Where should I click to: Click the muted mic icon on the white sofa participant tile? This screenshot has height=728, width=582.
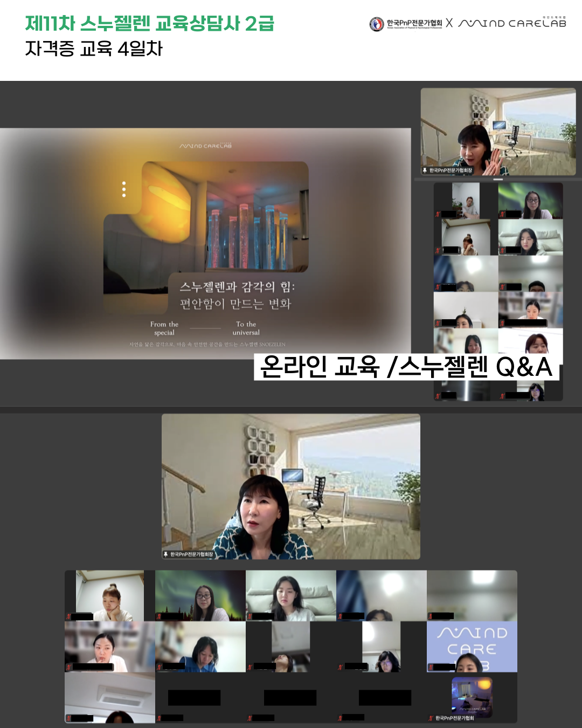(x=249, y=616)
